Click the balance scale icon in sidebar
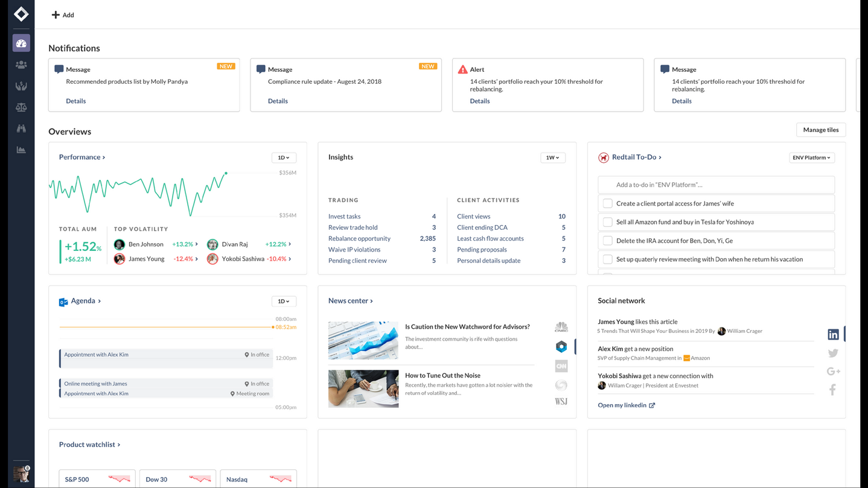Image resolution: width=868 pixels, height=488 pixels. click(21, 107)
